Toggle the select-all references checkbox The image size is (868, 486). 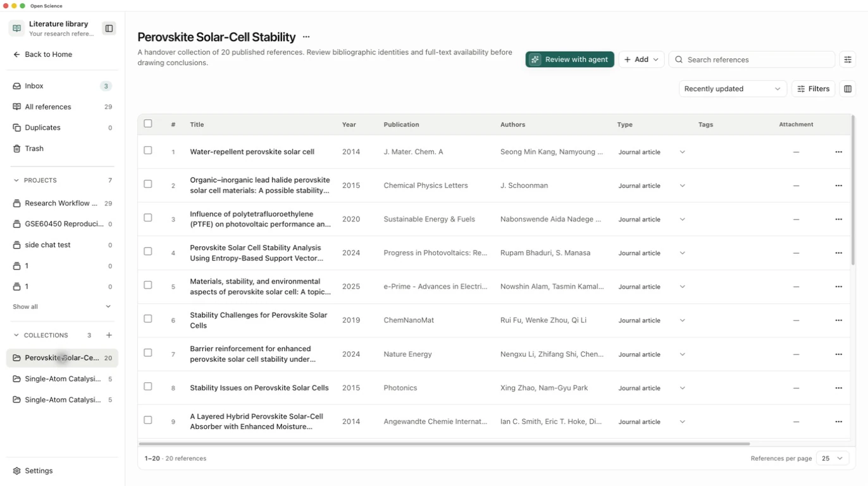[x=148, y=124]
